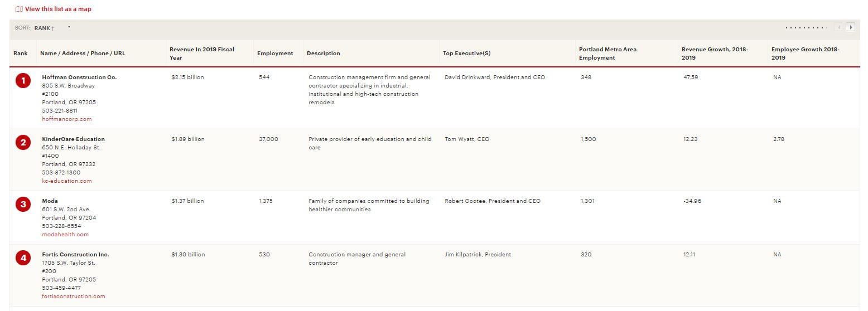868x311 pixels.
Task: Sort by Revenue In 2019 Fiscal Year header
Action: tap(202, 54)
